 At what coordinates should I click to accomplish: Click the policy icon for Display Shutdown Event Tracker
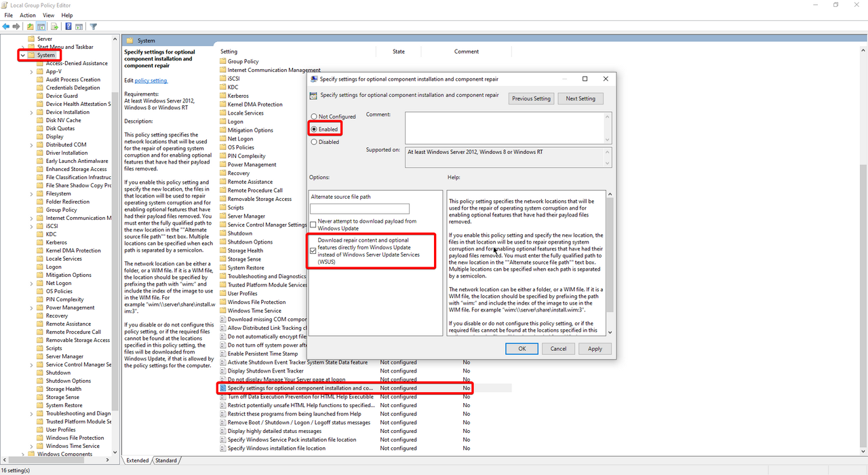click(x=222, y=371)
